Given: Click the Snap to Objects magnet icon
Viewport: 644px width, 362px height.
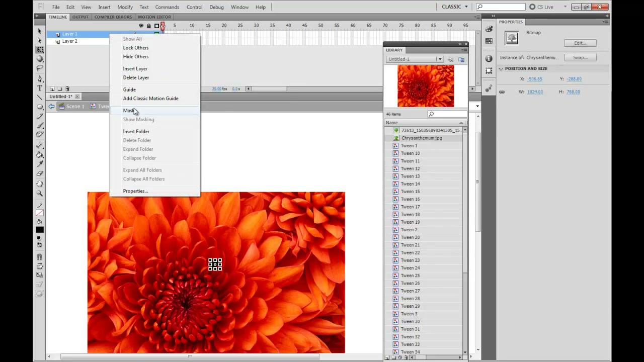Looking at the screenshot, I should coord(40,257).
